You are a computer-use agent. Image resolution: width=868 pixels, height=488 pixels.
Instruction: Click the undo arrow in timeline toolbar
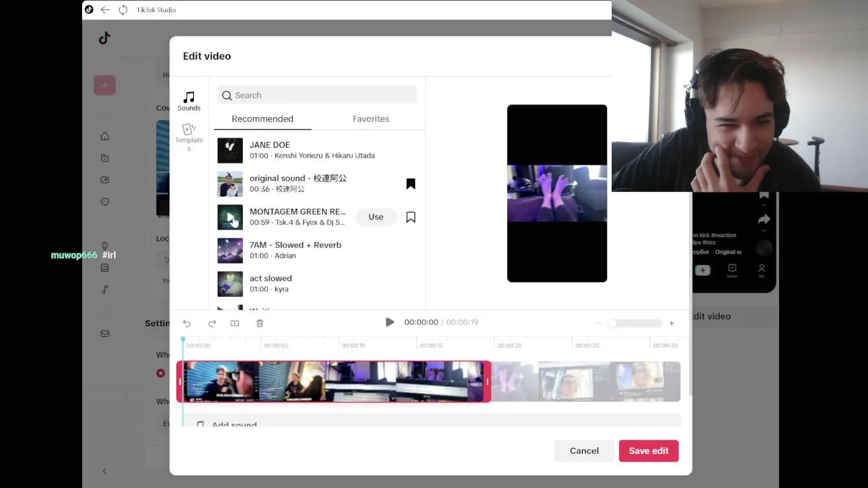pos(187,323)
